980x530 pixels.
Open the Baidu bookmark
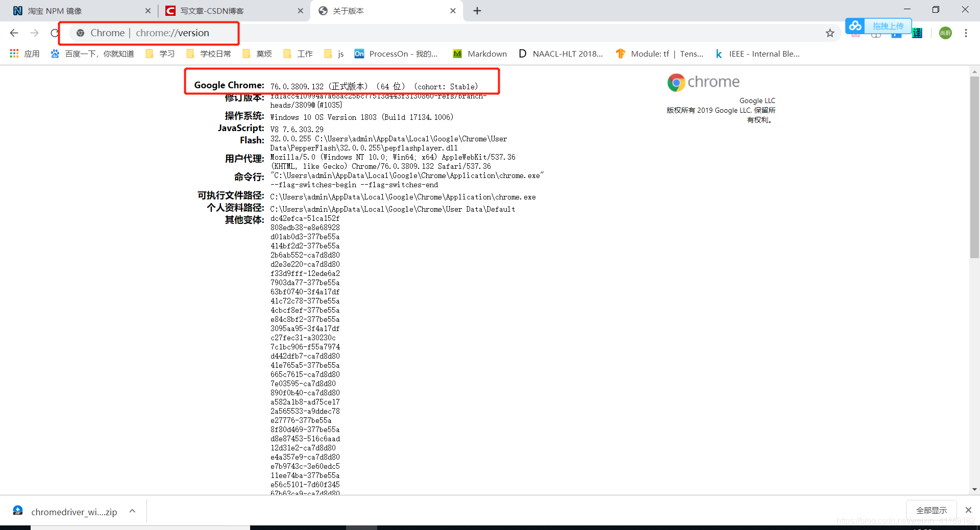click(x=92, y=54)
